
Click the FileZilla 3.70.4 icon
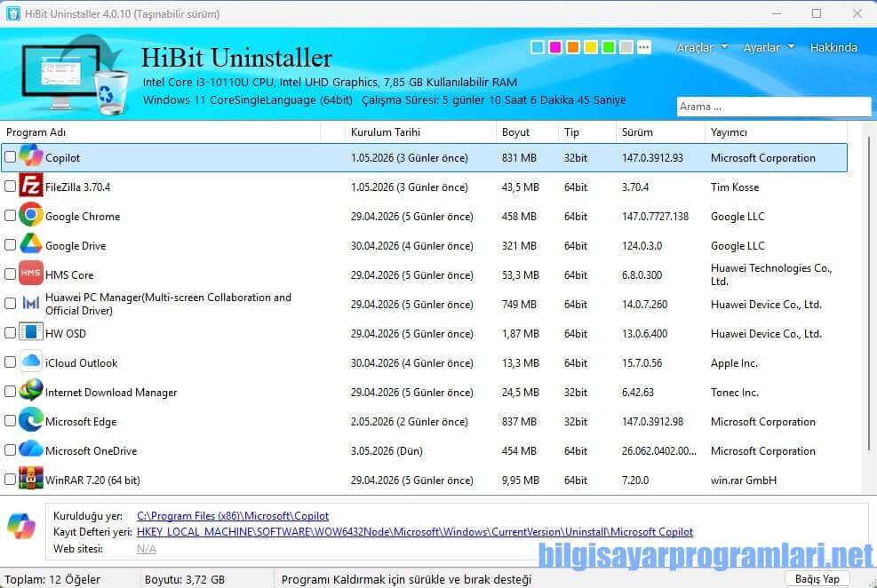coord(31,186)
